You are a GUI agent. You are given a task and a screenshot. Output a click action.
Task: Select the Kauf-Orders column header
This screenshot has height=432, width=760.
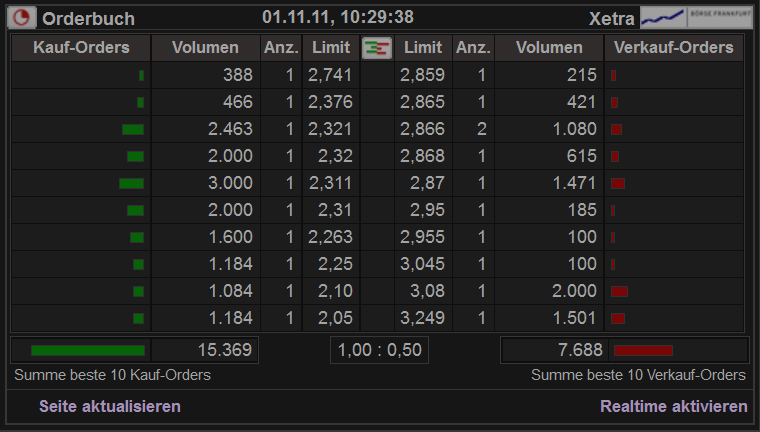point(81,48)
